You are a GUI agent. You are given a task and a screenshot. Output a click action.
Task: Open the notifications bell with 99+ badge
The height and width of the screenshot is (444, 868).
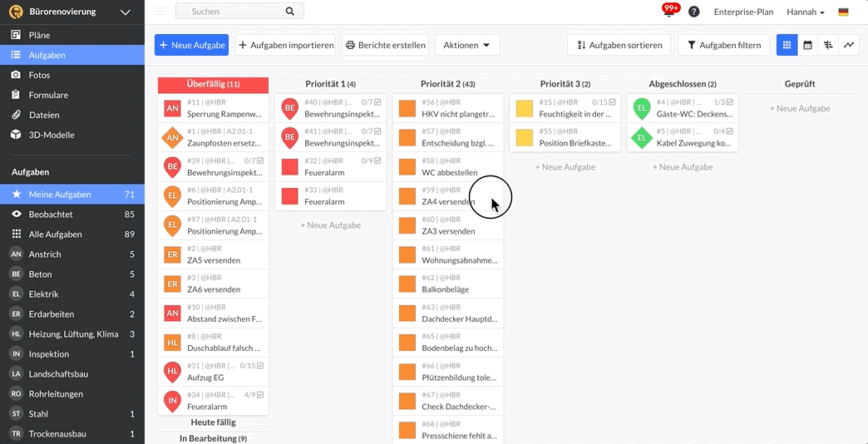(x=670, y=11)
